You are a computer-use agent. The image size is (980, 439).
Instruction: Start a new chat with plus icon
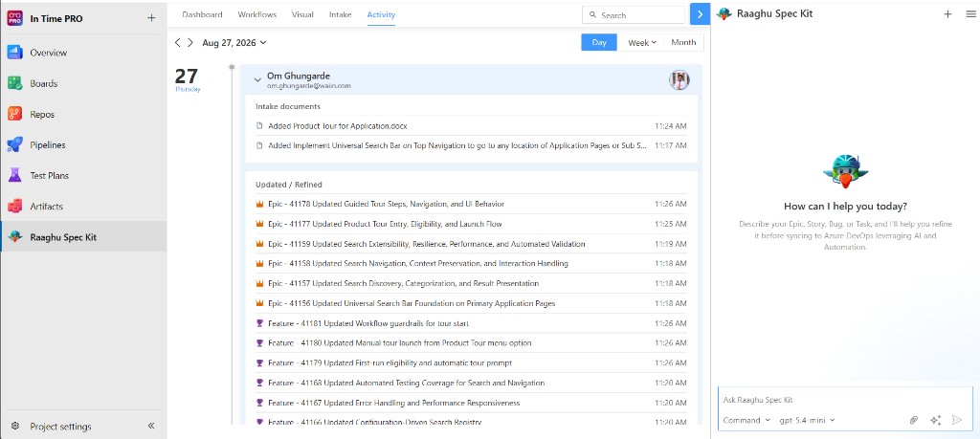click(947, 13)
